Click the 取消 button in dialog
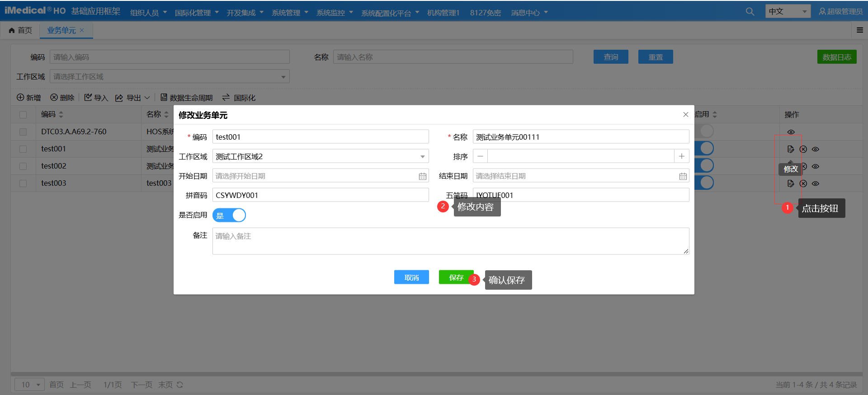 (x=411, y=277)
